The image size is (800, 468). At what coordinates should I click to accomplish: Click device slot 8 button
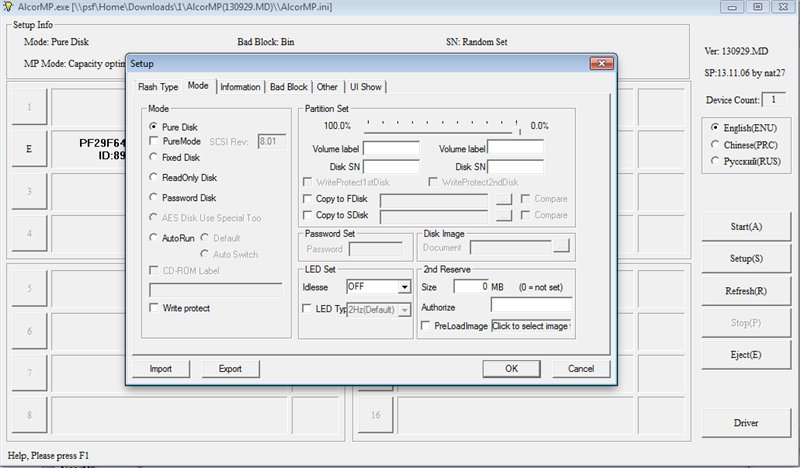(x=29, y=415)
